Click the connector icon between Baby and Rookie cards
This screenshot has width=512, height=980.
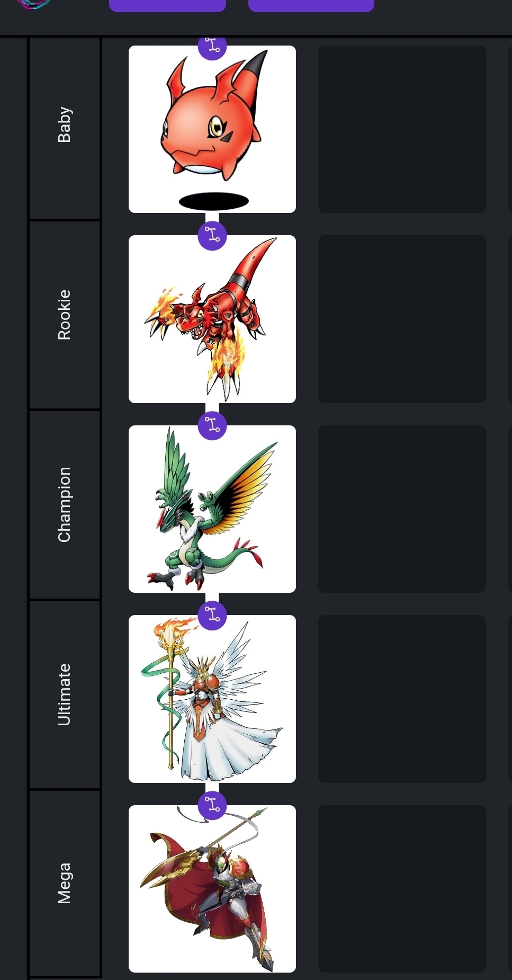212,235
